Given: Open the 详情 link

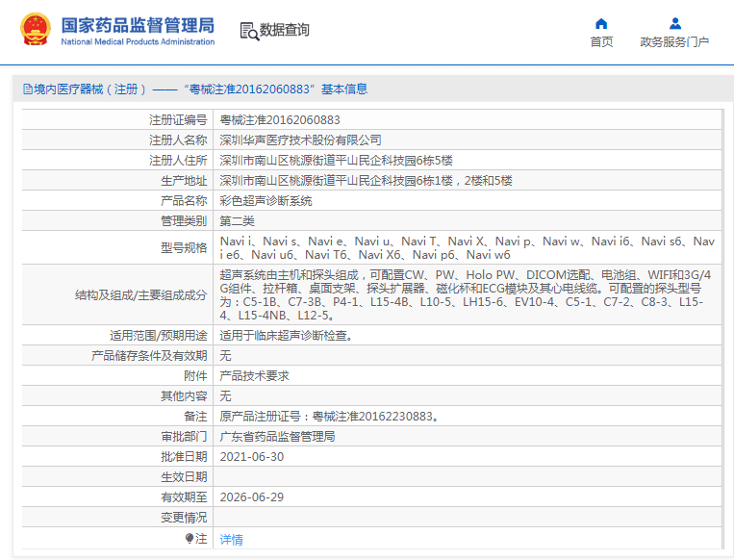Looking at the screenshot, I should [x=231, y=540].
